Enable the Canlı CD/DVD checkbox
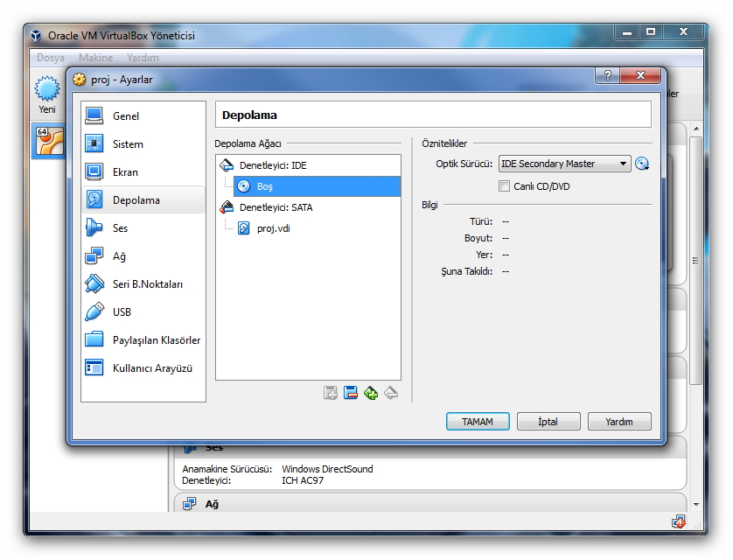 click(x=504, y=186)
